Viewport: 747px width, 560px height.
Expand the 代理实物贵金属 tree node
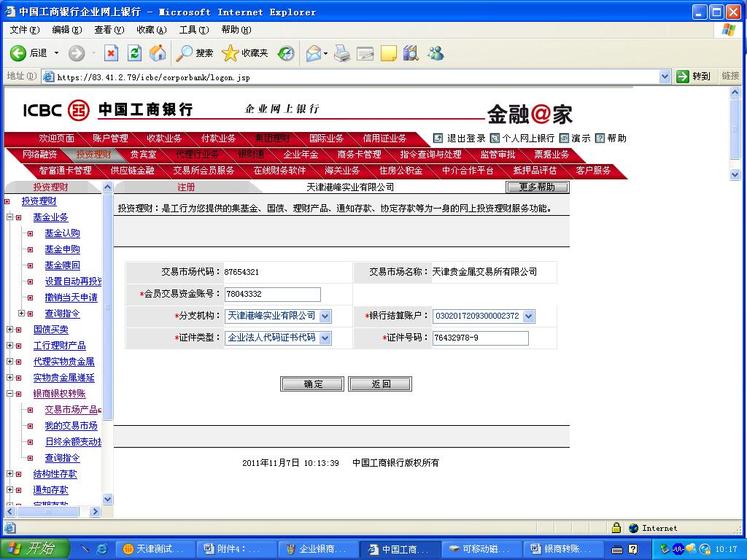click(x=9, y=362)
